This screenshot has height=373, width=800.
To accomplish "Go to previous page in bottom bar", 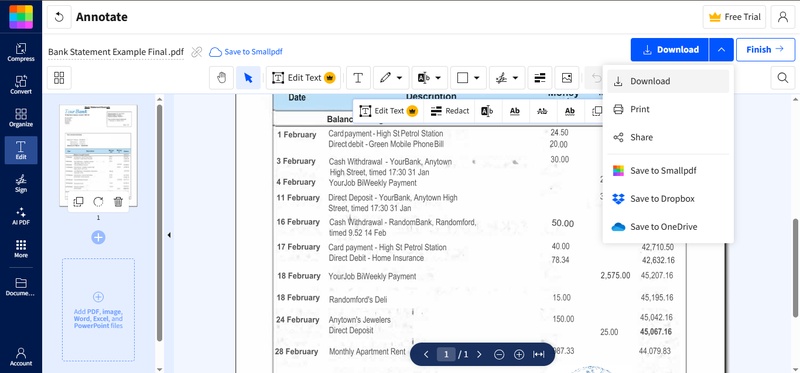I will pyautogui.click(x=427, y=355).
